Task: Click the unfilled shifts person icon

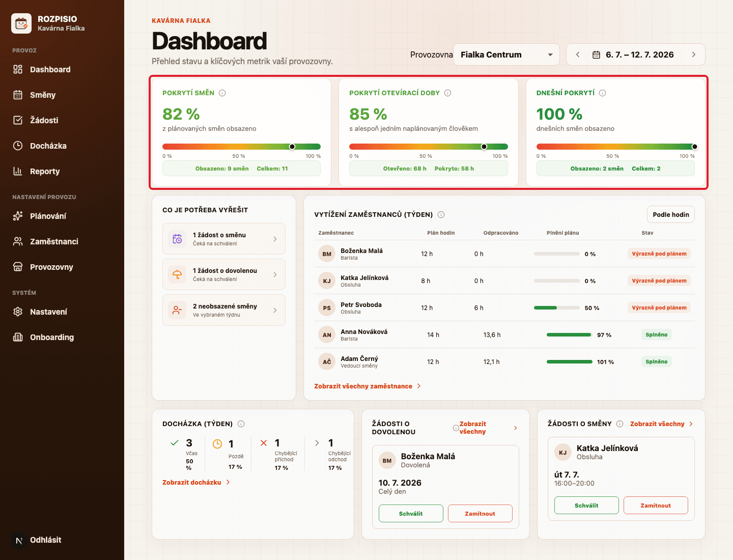Action: [177, 310]
